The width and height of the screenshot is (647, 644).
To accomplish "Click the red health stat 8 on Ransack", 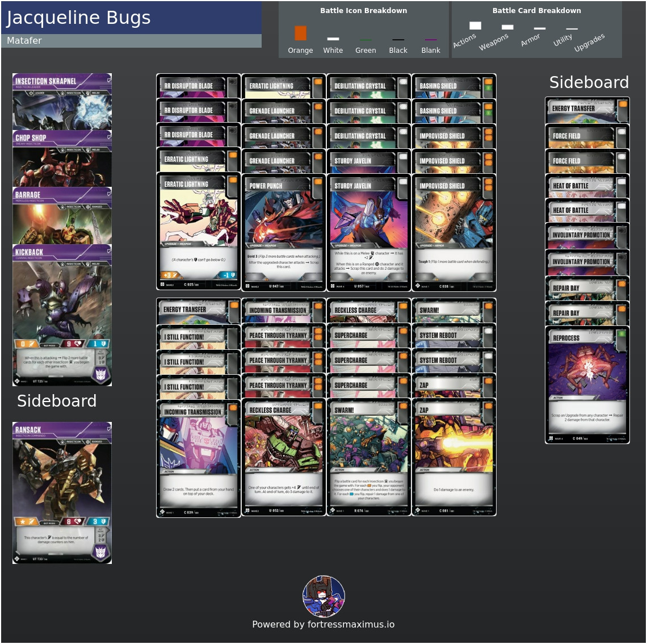I will click(73, 521).
